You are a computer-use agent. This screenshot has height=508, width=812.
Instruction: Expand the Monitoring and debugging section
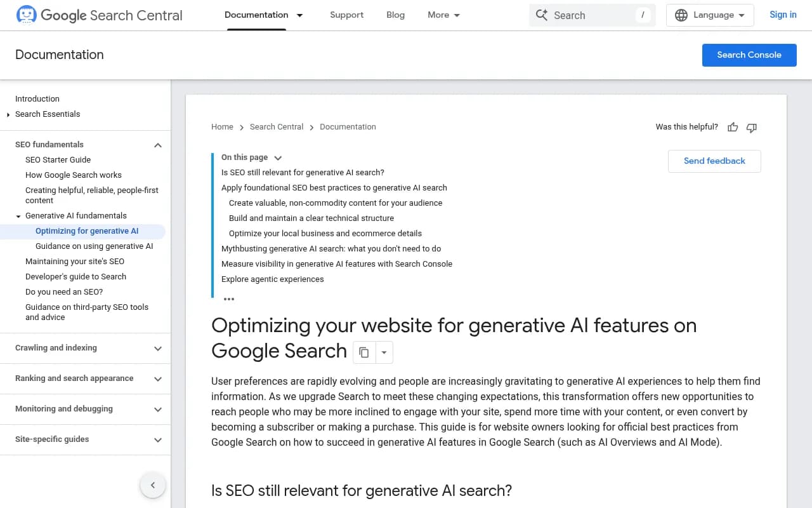coord(158,410)
